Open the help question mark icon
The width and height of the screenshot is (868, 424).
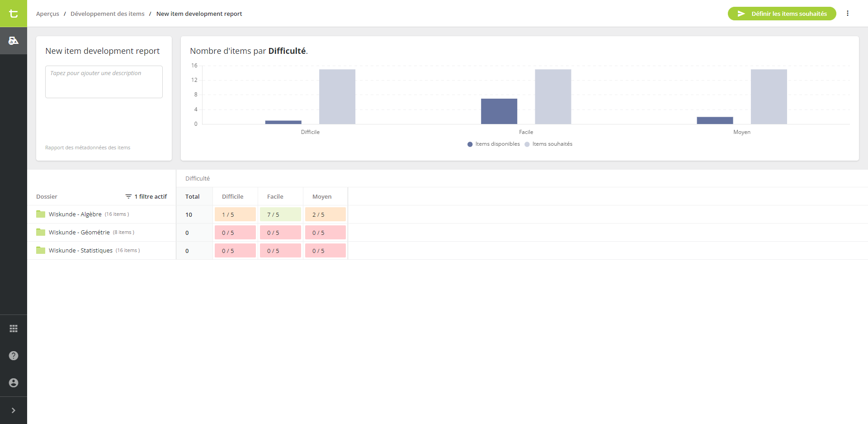pyautogui.click(x=14, y=356)
